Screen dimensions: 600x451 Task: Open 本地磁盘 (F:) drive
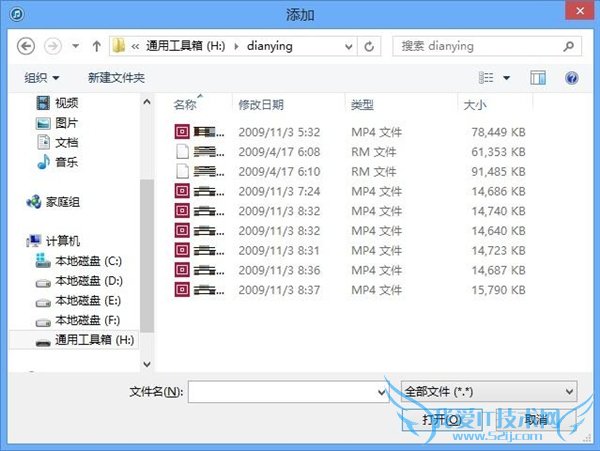[78, 320]
